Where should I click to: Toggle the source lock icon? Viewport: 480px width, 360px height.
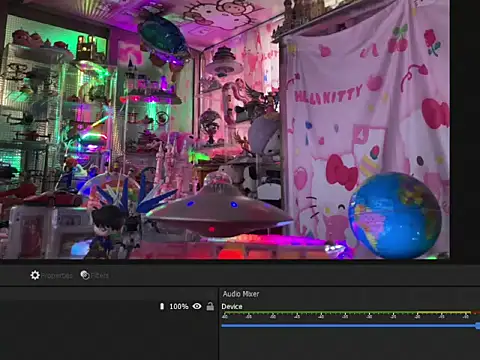point(210,306)
